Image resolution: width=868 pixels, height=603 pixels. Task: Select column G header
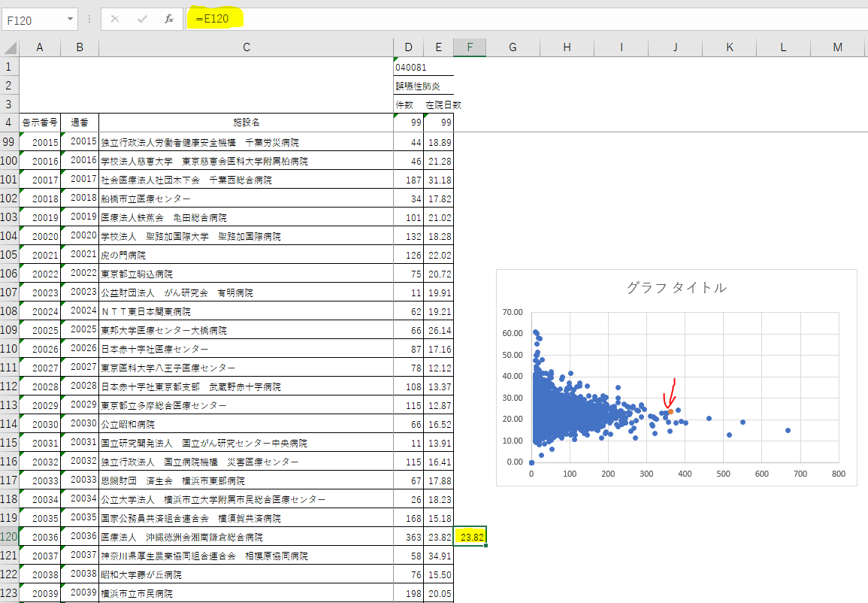(x=513, y=47)
